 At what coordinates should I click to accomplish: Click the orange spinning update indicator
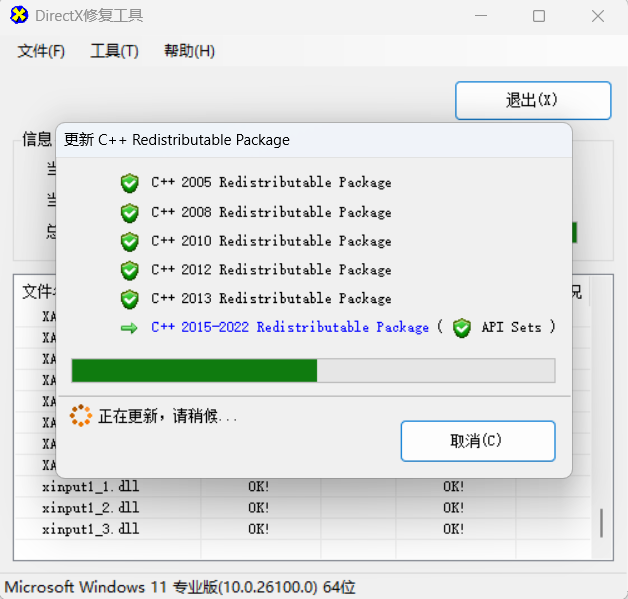click(81, 415)
